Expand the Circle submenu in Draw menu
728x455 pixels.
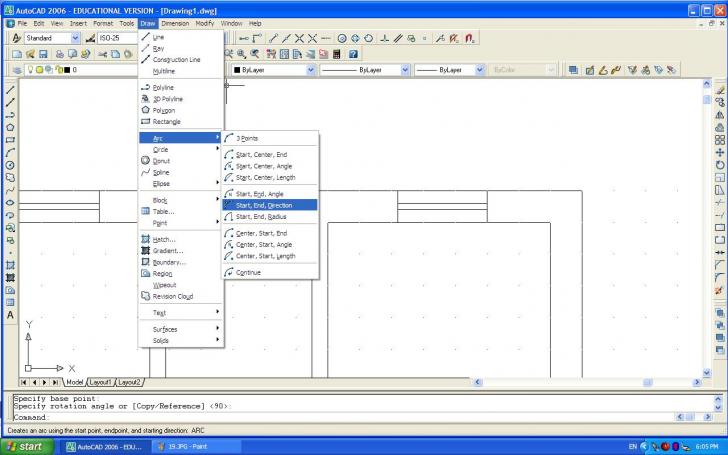tap(181, 150)
